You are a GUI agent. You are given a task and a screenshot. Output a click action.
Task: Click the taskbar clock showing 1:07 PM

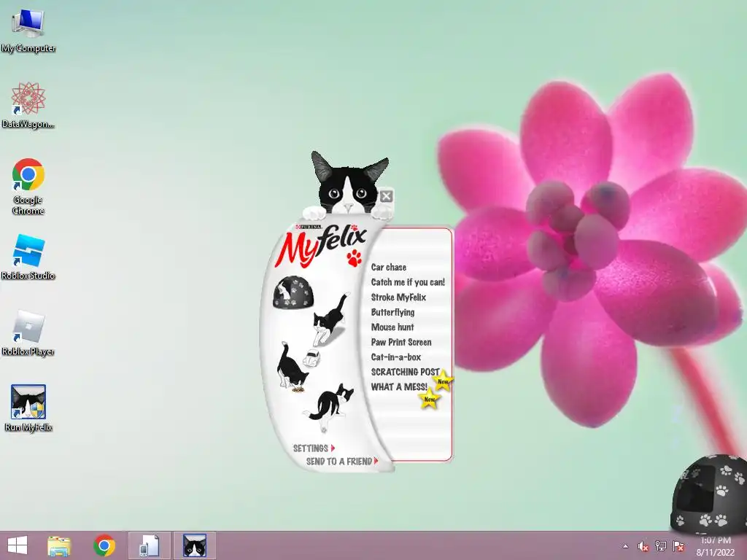pyautogui.click(x=716, y=546)
